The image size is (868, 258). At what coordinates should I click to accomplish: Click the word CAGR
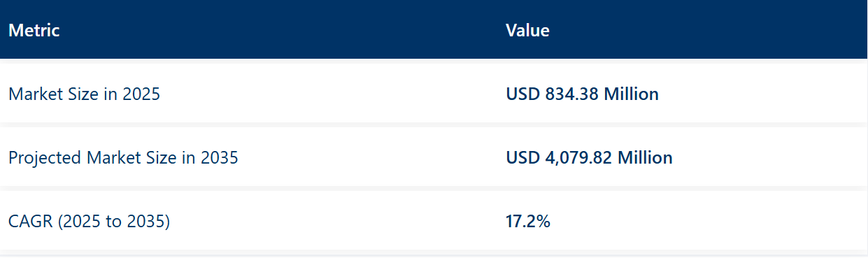pyautogui.click(x=31, y=222)
